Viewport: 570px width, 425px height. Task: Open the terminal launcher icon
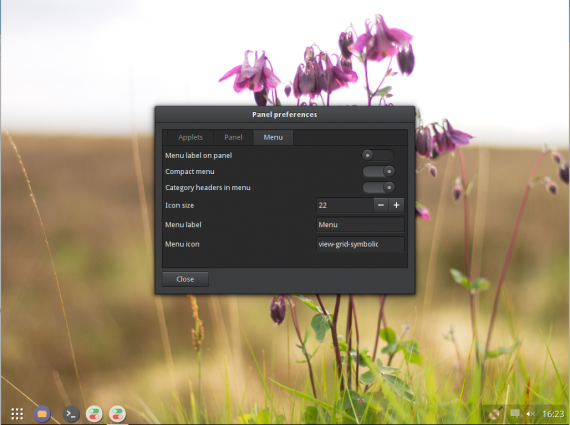click(x=71, y=414)
